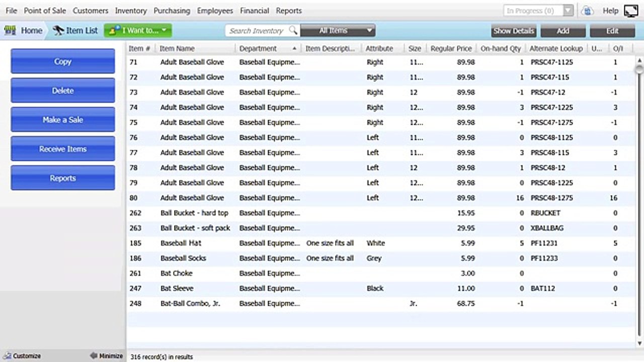Screen dimensions: 644x362
Task: Open the Reports menu
Action: pos(289,11)
